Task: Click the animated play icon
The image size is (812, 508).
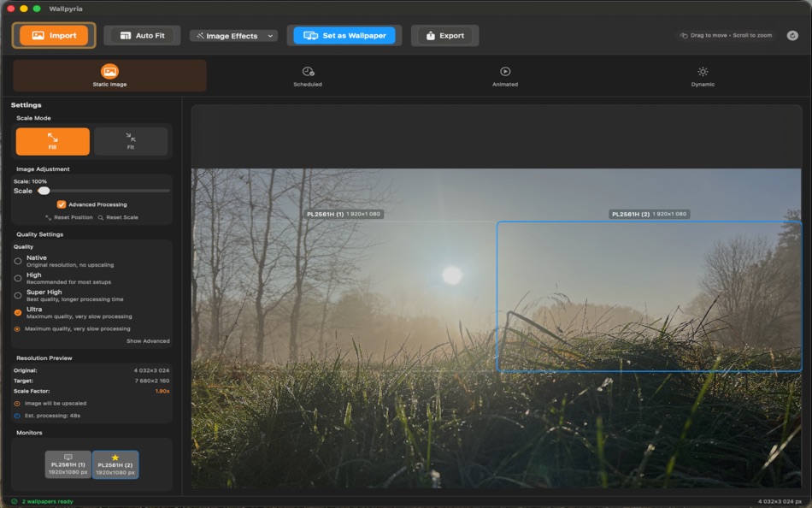Action: 505,72
